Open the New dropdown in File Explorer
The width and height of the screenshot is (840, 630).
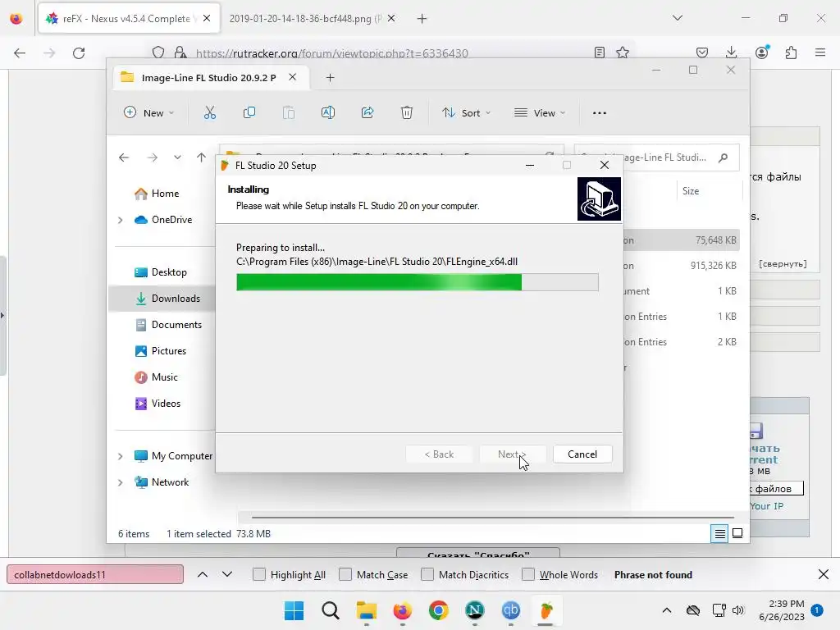[149, 113]
